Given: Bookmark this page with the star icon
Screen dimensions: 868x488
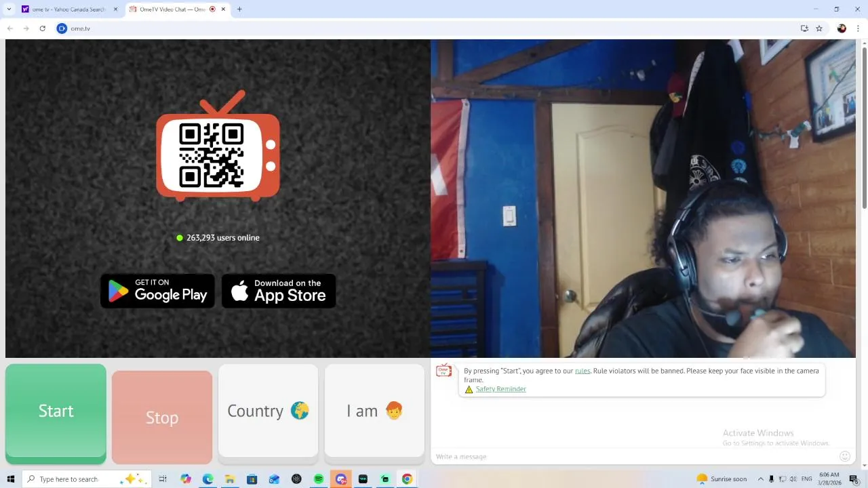Looking at the screenshot, I should point(819,28).
